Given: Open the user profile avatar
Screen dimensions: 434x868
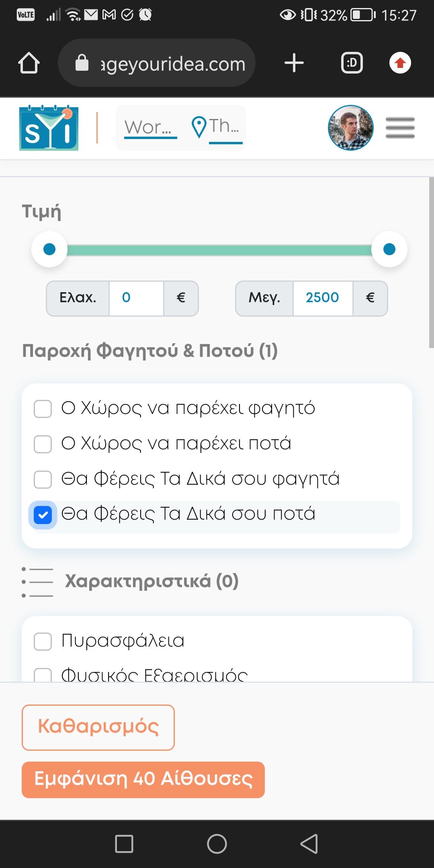Looking at the screenshot, I should coord(351,128).
